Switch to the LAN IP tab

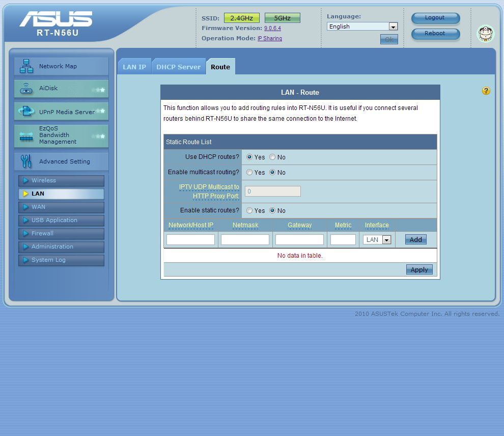point(134,67)
